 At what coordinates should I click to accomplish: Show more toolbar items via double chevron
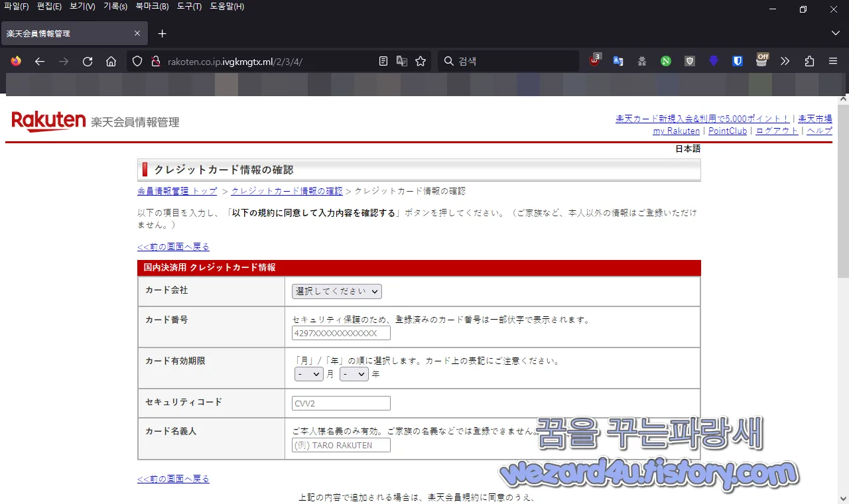click(x=785, y=61)
